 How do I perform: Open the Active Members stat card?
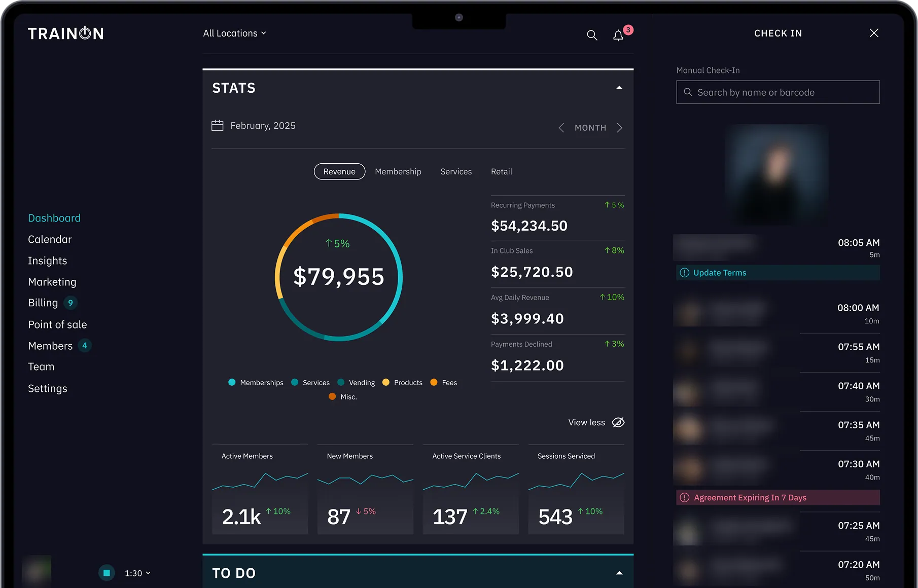(260, 489)
